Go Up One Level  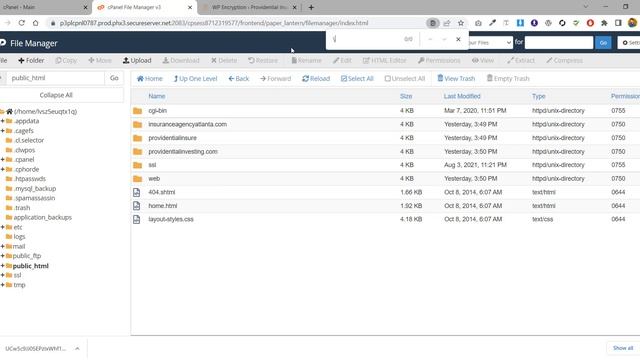(195, 79)
